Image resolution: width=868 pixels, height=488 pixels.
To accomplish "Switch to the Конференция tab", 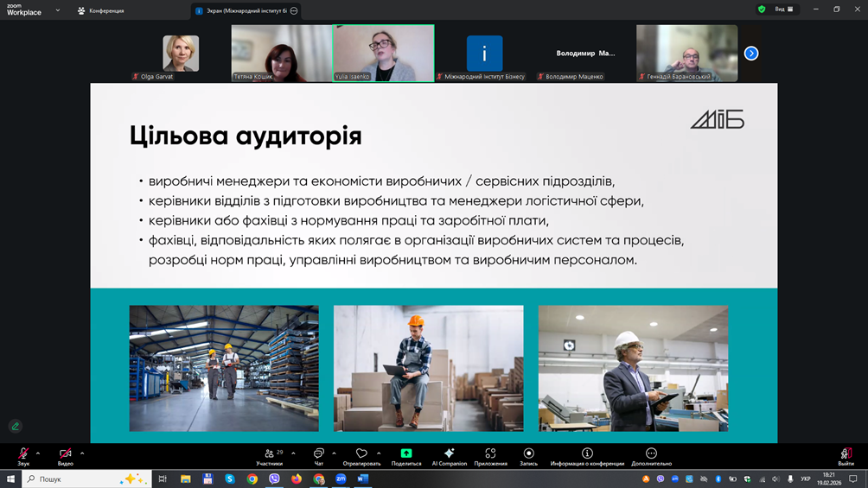I will pyautogui.click(x=100, y=10).
